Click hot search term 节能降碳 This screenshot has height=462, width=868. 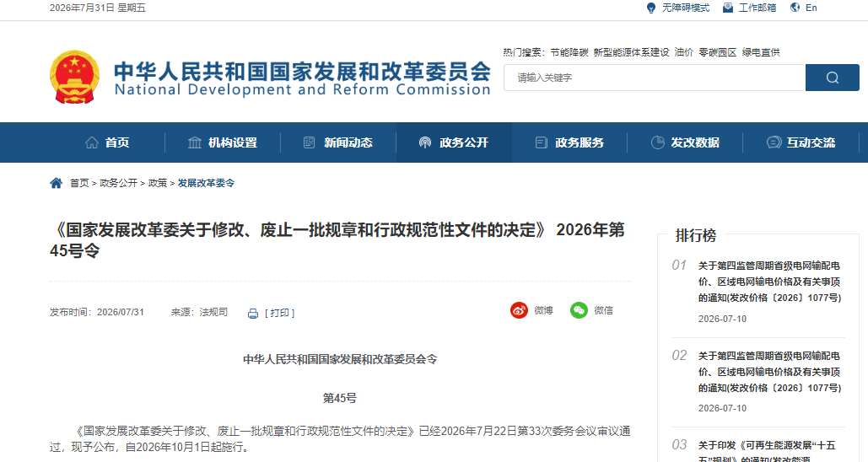(x=569, y=52)
